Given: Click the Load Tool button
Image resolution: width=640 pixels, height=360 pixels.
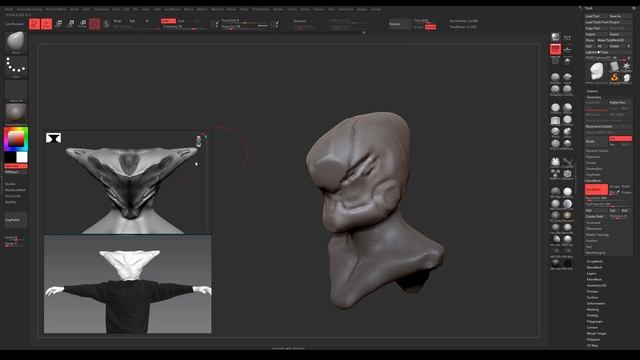Looking at the screenshot, I should tap(596, 16).
